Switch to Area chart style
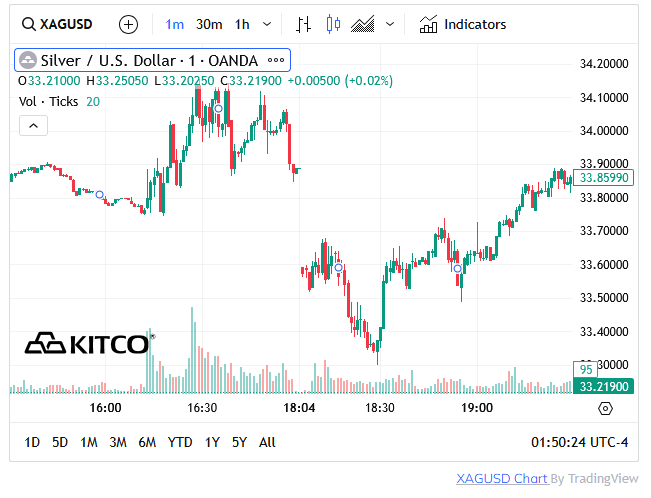651x498 pixels. tap(362, 25)
